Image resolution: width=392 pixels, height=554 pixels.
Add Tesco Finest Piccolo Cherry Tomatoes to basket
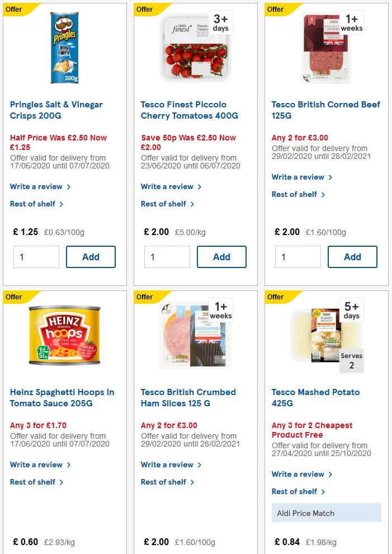coord(221,257)
